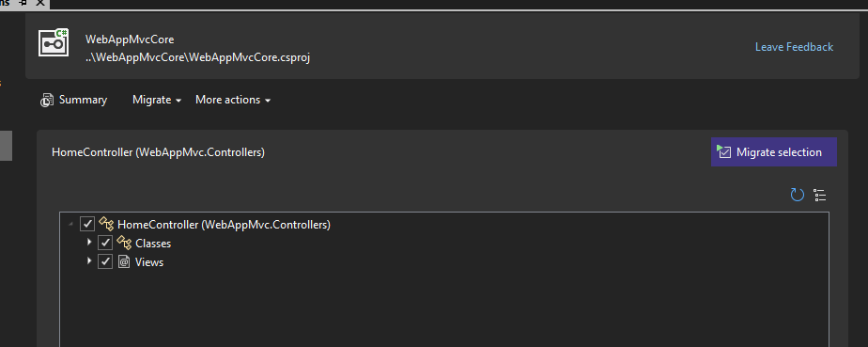
Task: Close the tab at top left
Action: pyautogui.click(x=40, y=3)
